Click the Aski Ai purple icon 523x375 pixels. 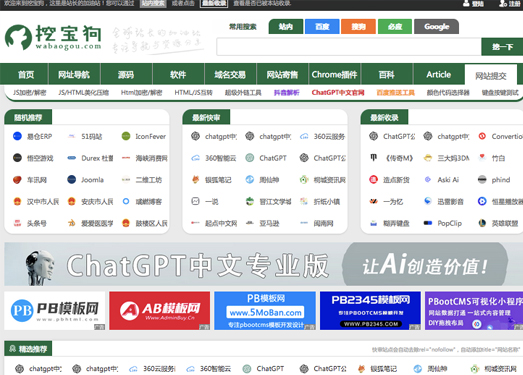coord(428,179)
